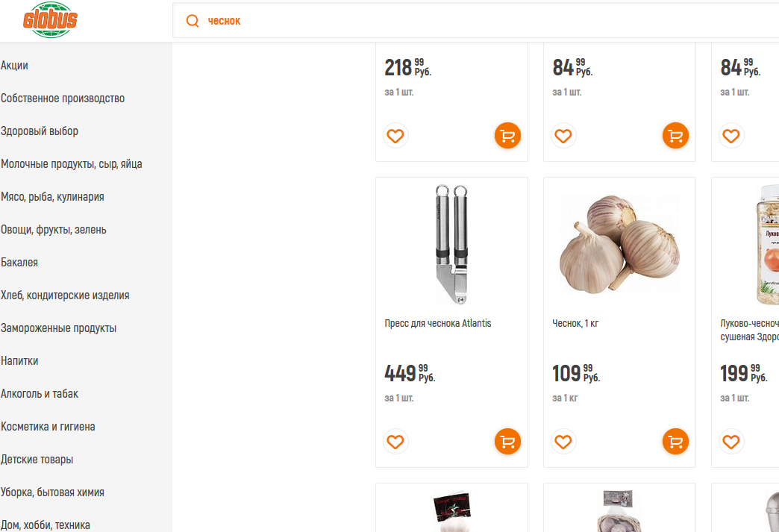Viewport: 779px width, 532px height.
Task: Add the middle 84.99 rub product to cart
Action: pos(675,135)
